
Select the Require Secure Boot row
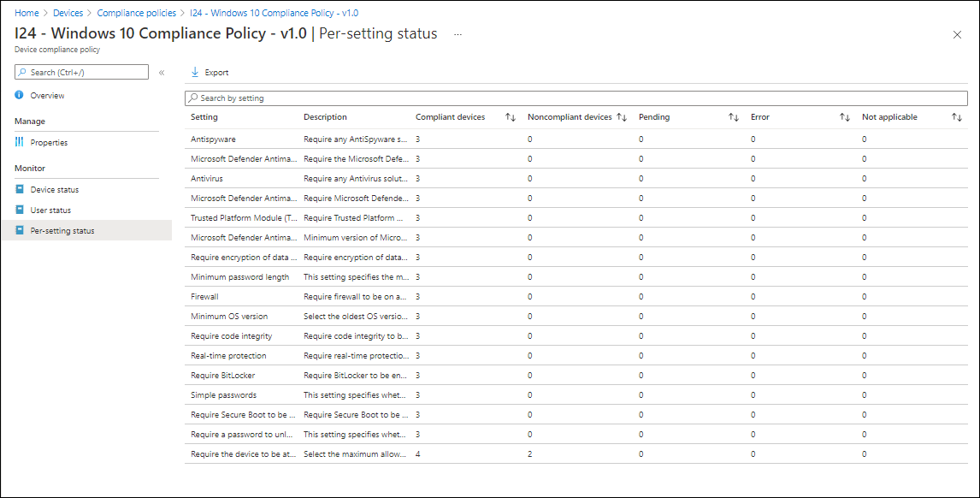(x=576, y=415)
